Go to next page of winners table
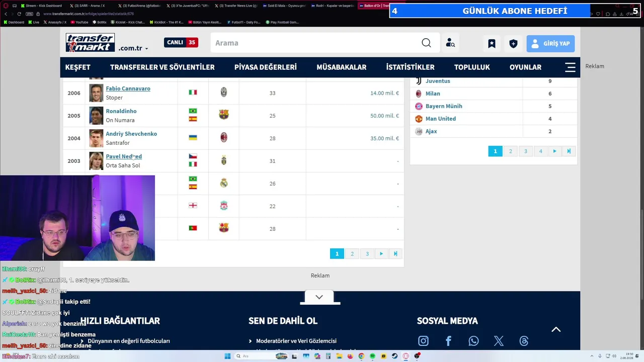644x362 pixels. (x=381, y=254)
